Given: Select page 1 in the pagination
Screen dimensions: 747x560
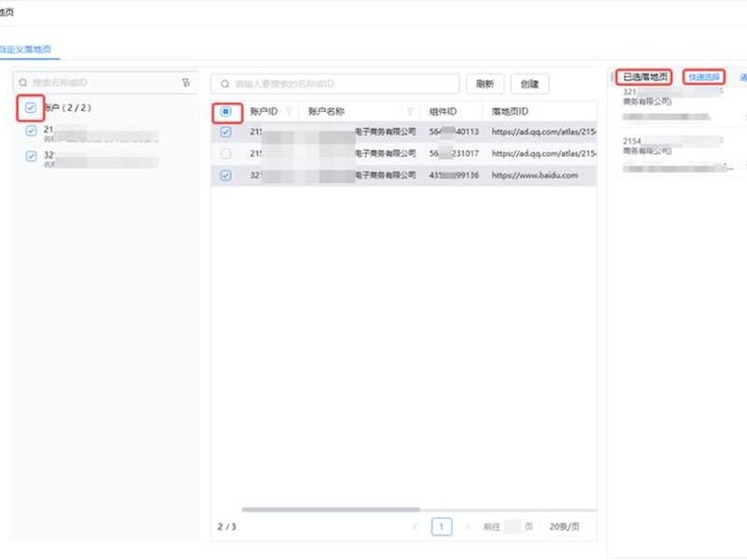Looking at the screenshot, I should [x=442, y=526].
